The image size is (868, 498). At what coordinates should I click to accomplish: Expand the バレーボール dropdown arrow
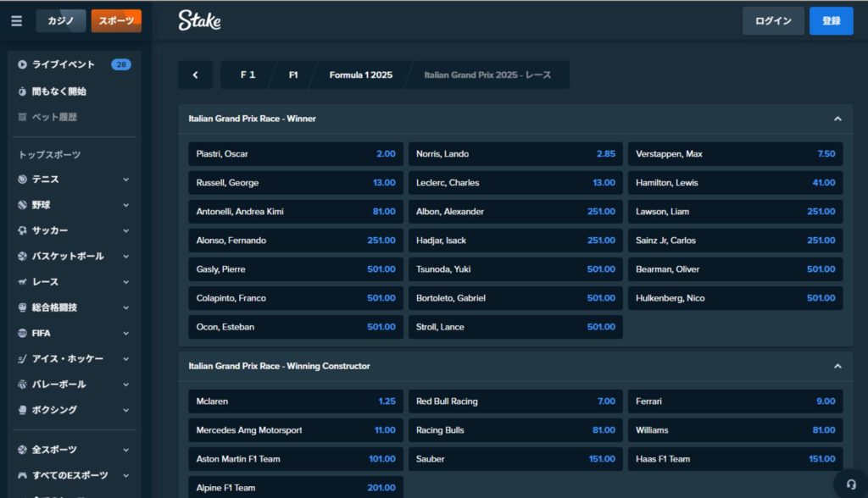pyautogui.click(x=125, y=384)
